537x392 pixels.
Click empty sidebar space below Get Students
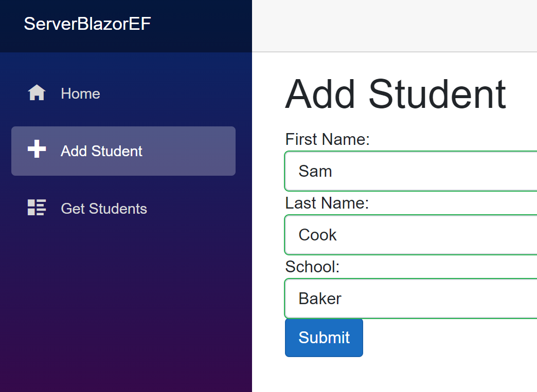pyautogui.click(x=126, y=301)
